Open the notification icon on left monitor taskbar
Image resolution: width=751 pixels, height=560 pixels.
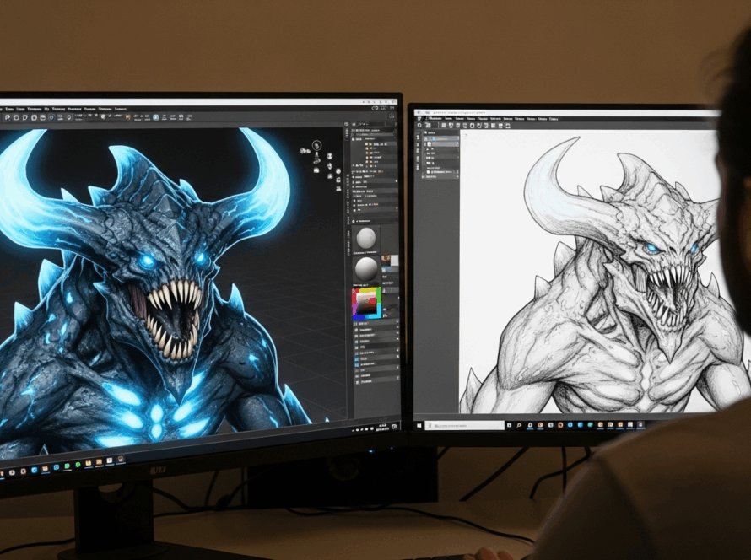point(394,426)
